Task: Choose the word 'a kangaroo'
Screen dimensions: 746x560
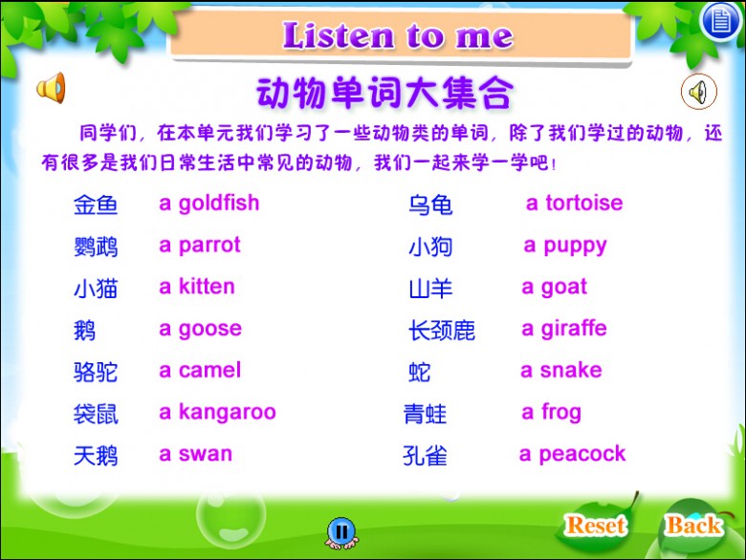Action: [217, 413]
